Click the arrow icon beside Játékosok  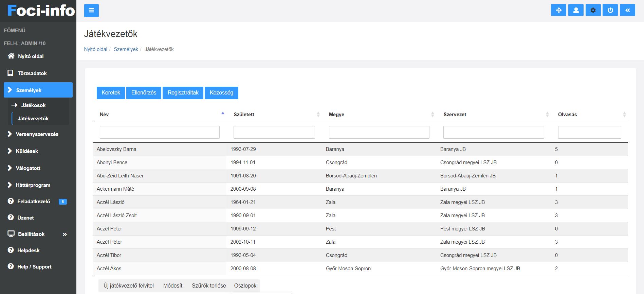[14, 105]
